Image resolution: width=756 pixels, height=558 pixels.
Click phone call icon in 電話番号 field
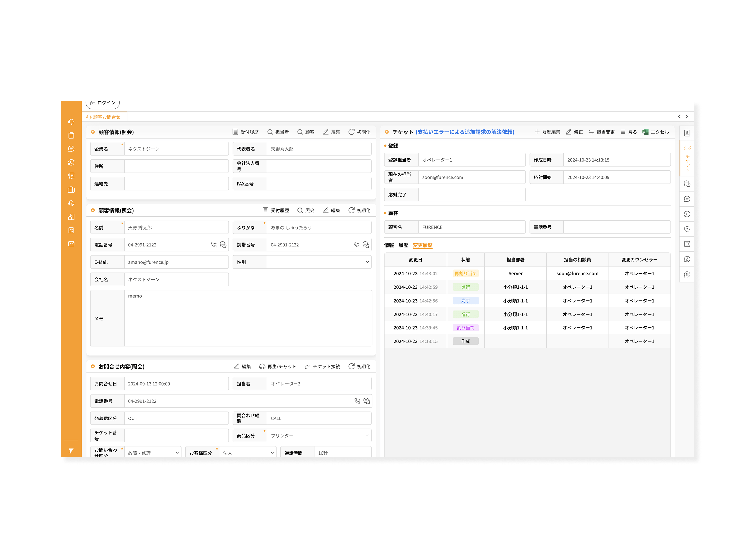tap(214, 245)
